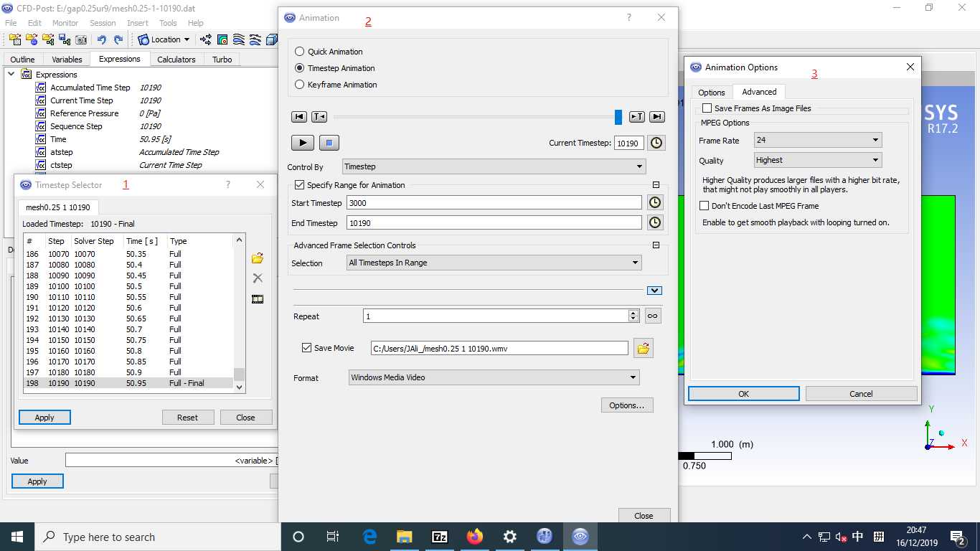Open the Tools menu

point(168,23)
